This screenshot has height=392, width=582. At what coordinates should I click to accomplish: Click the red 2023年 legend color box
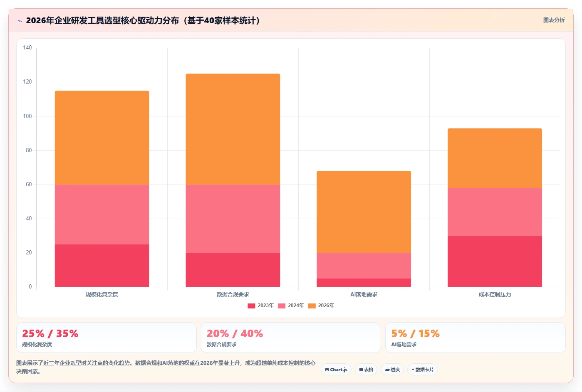(251, 306)
